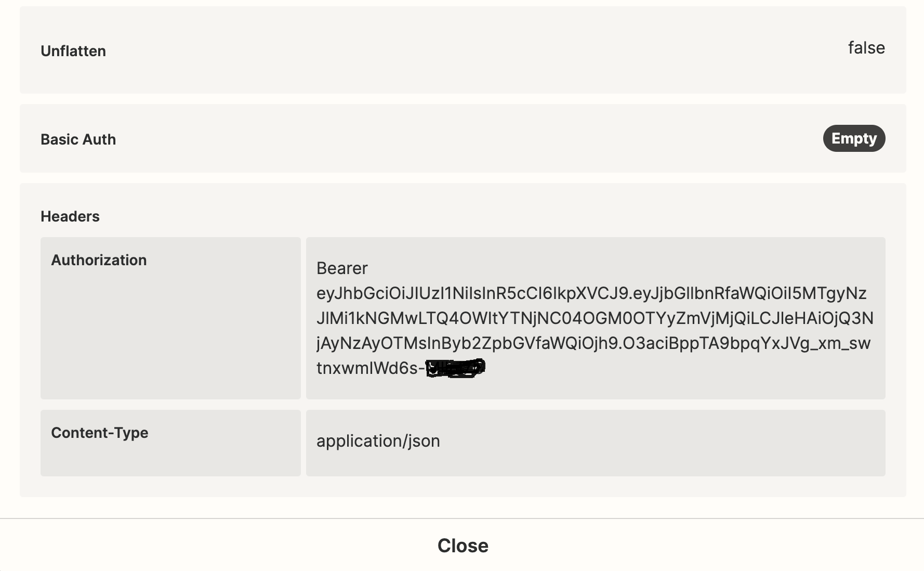Click the Unflatten row
Screen dimensions: 924x571
click(463, 50)
